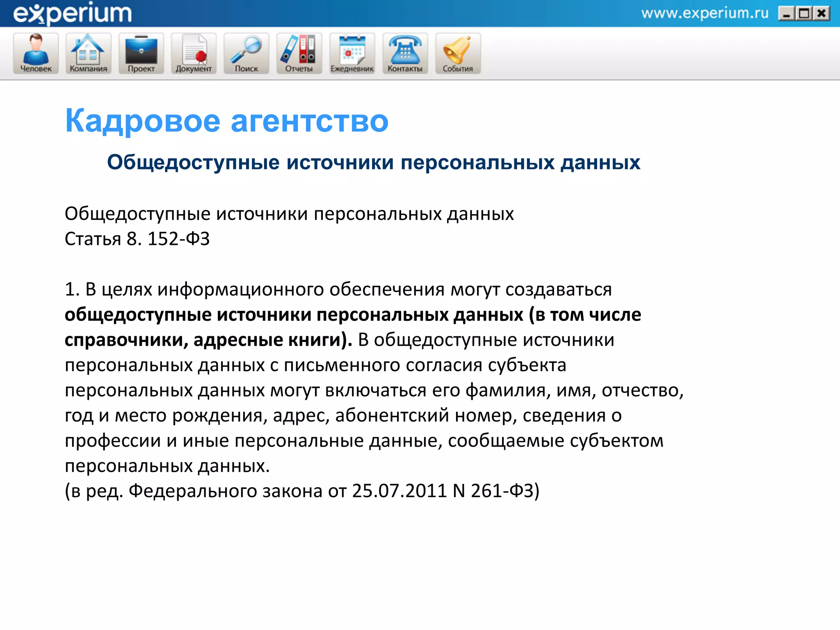Image resolution: width=840 pixels, height=630 pixels.
Task: Open the Ежедневник calendar icon
Action: point(352,53)
